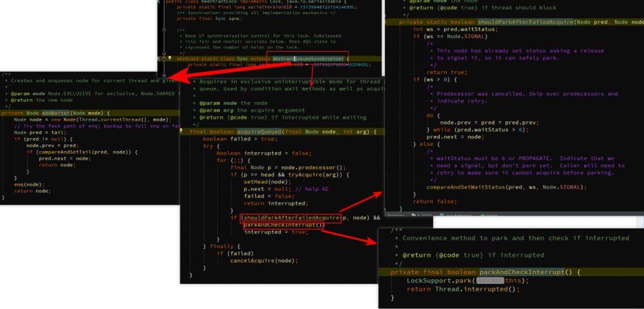Click the shouldParkAfterFailedAcquire call in acquireQueued
644x309 pixels.
point(291,218)
